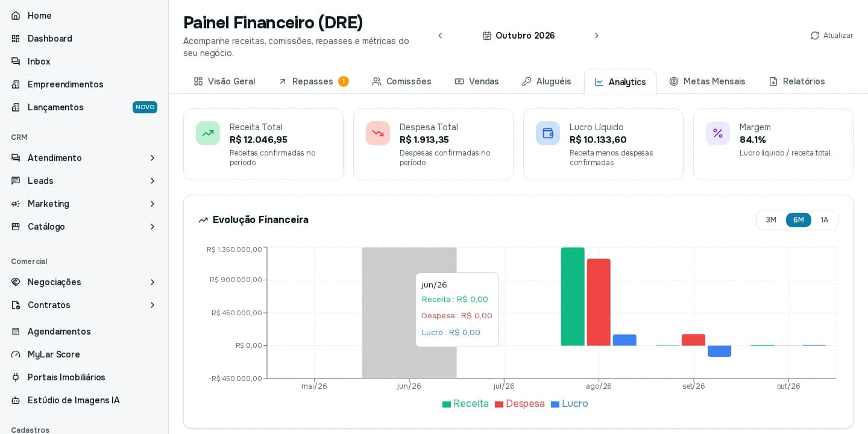This screenshot has width=868, height=434.
Task: Open Portais Imobiliários in sidebar
Action: point(84,377)
